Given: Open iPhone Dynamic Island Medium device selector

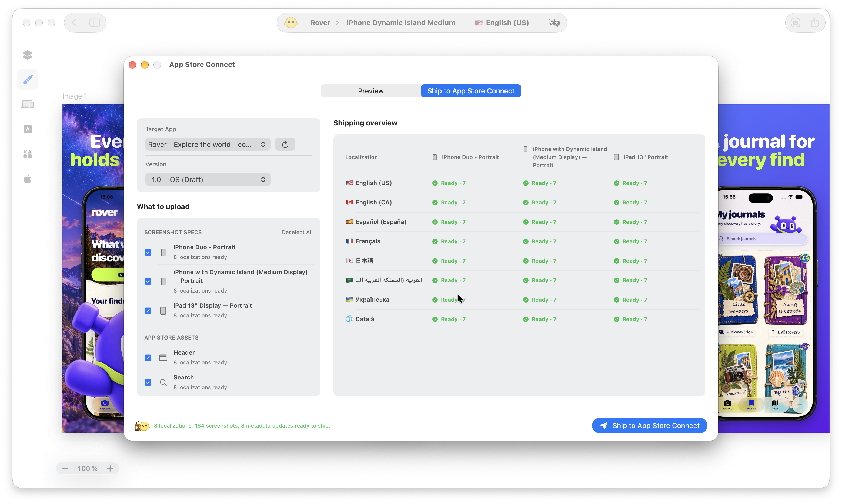Looking at the screenshot, I should (x=401, y=23).
